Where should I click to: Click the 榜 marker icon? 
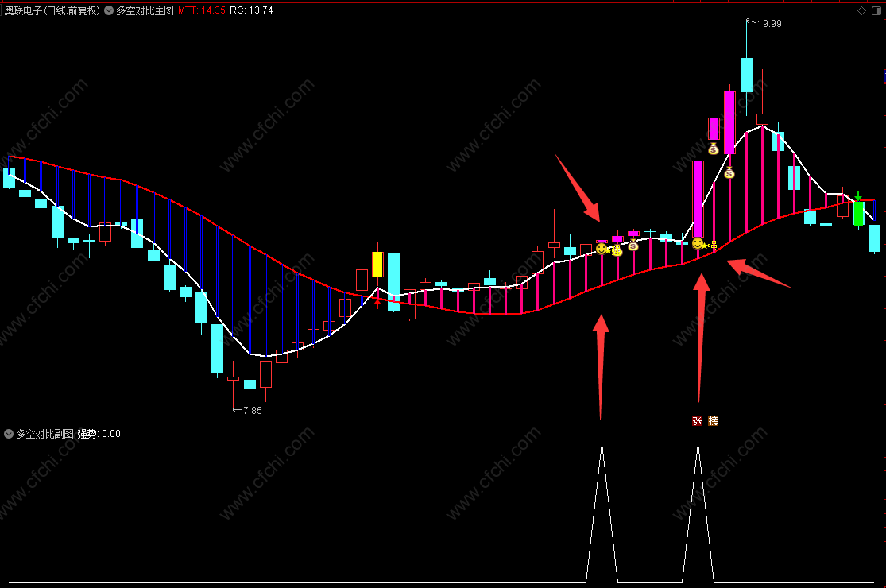(713, 421)
